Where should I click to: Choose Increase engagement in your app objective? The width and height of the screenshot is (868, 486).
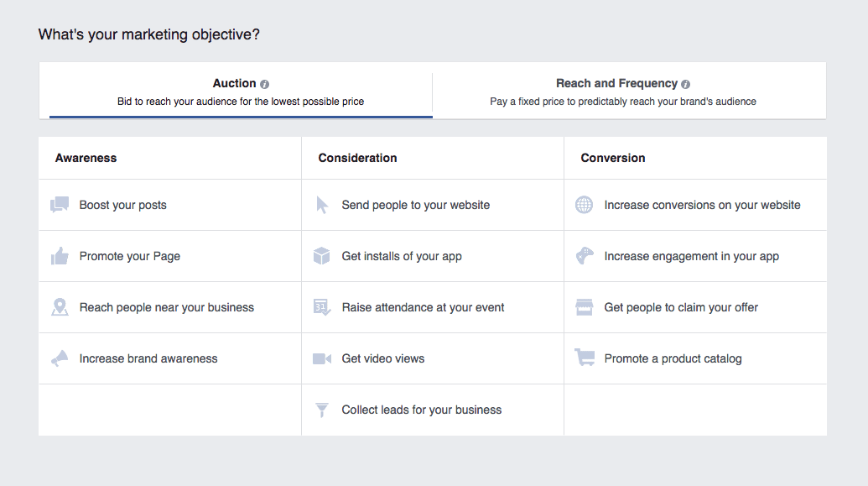coord(691,256)
